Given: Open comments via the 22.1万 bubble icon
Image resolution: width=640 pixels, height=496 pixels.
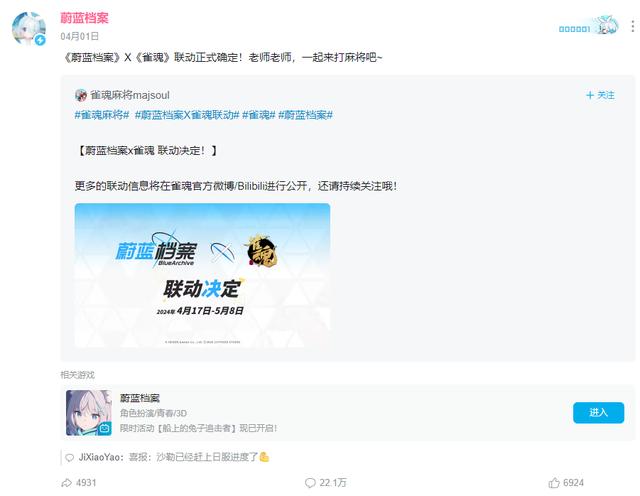Looking at the screenshot, I should click(x=310, y=483).
